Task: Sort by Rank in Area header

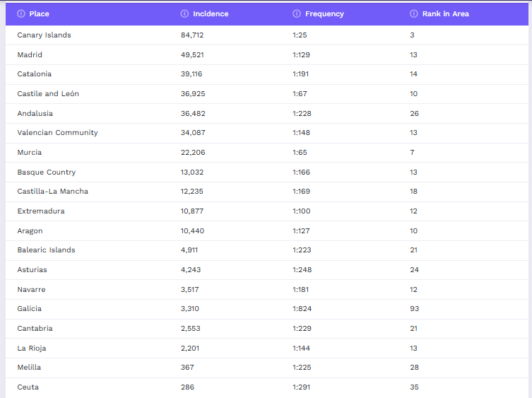Action: (x=446, y=14)
